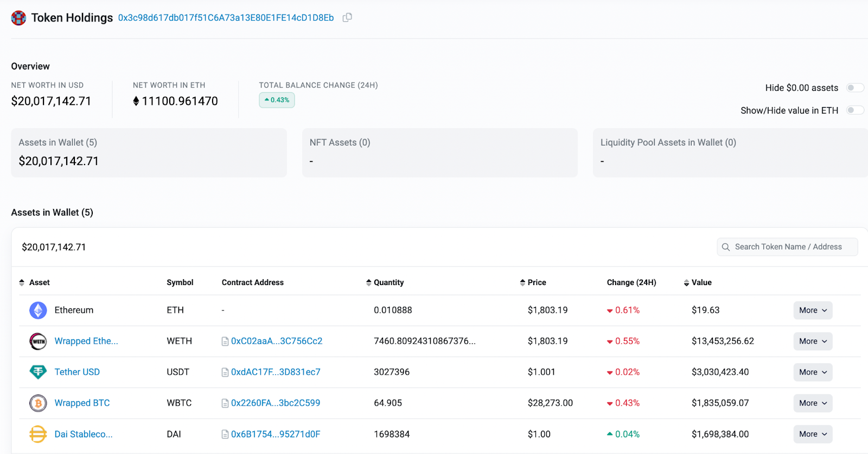This screenshot has height=454, width=868.
Task: Select the NFT Assets (0) card
Action: pyautogui.click(x=439, y=153)
